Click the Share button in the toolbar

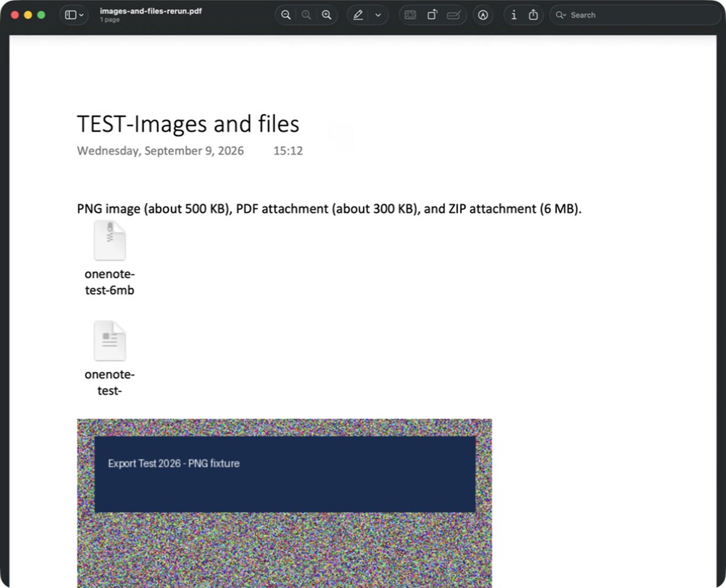[534, 15]
